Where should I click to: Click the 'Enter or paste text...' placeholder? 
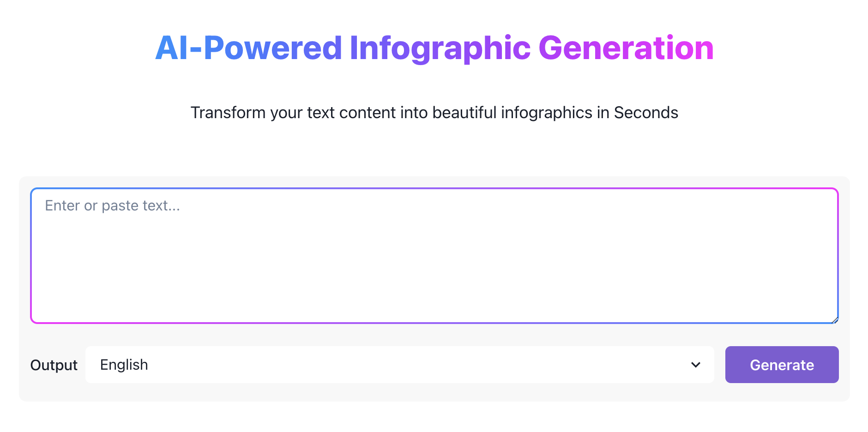click(112, 205)
